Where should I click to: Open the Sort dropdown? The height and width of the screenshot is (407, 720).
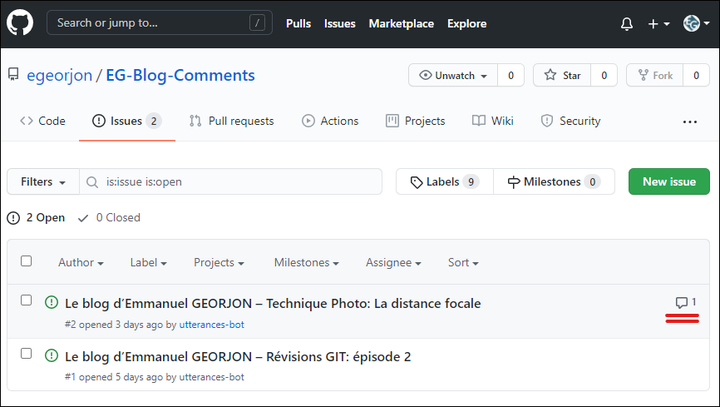[463, 262]
